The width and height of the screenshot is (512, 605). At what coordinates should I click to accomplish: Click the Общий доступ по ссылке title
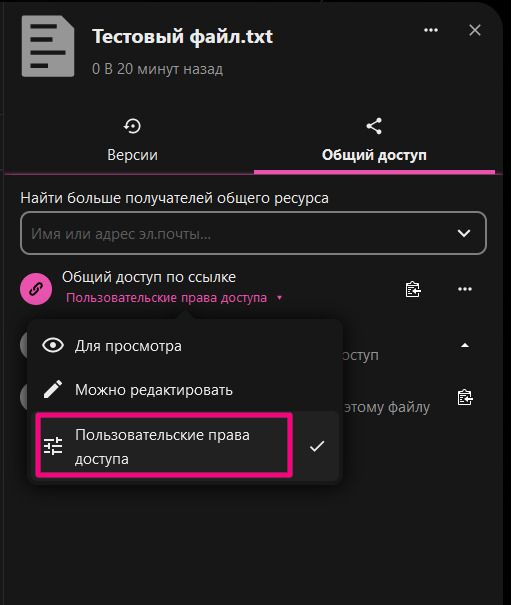[149, 277]
